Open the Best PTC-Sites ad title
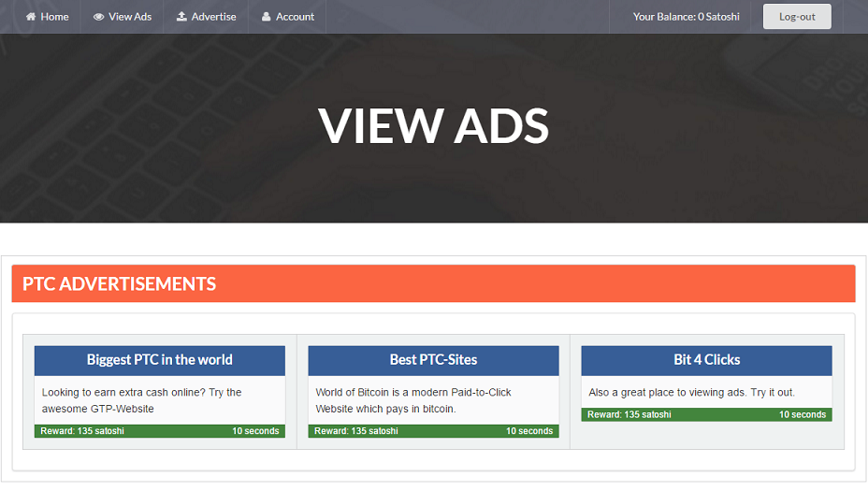Viewport: 868px width, 491px height. [x=433, y=360]
